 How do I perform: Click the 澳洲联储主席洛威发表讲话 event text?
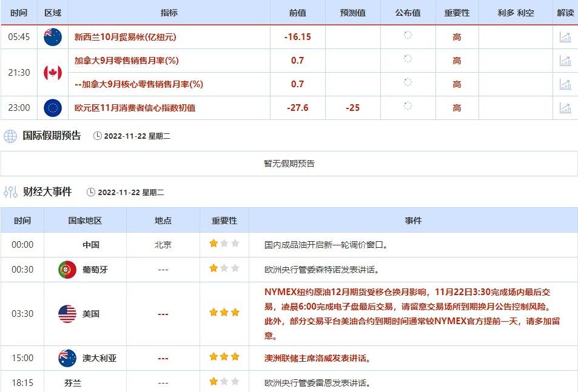click(317, 358)
